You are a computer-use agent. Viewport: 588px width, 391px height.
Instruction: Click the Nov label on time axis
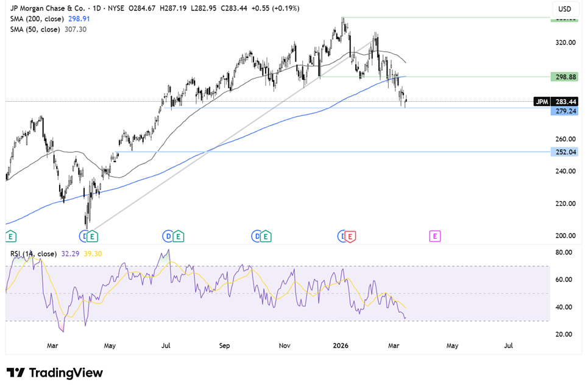(x=285, y=346)
